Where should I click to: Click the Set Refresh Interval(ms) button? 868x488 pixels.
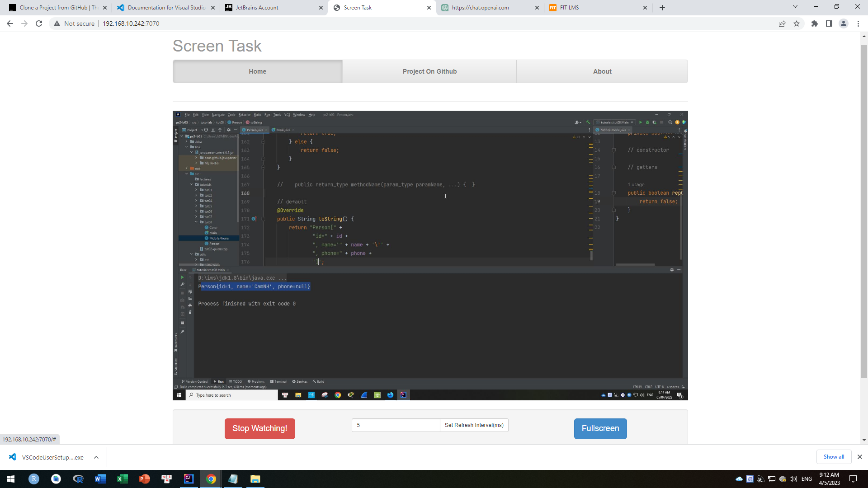[474, 425]
